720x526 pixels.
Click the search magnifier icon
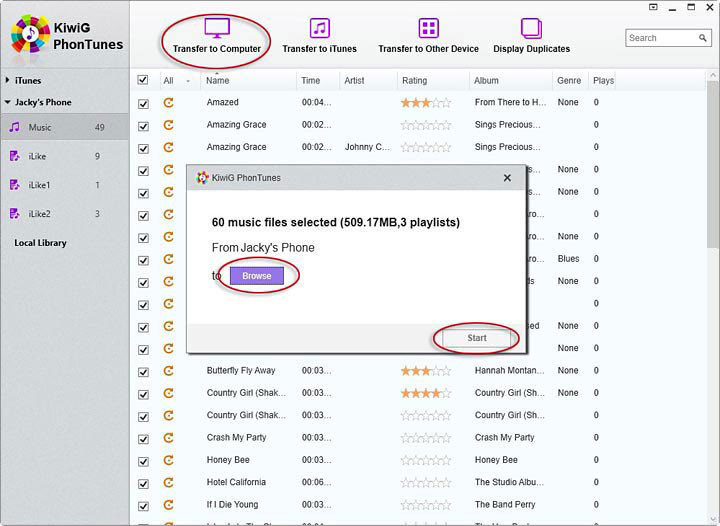coord(703,38)
